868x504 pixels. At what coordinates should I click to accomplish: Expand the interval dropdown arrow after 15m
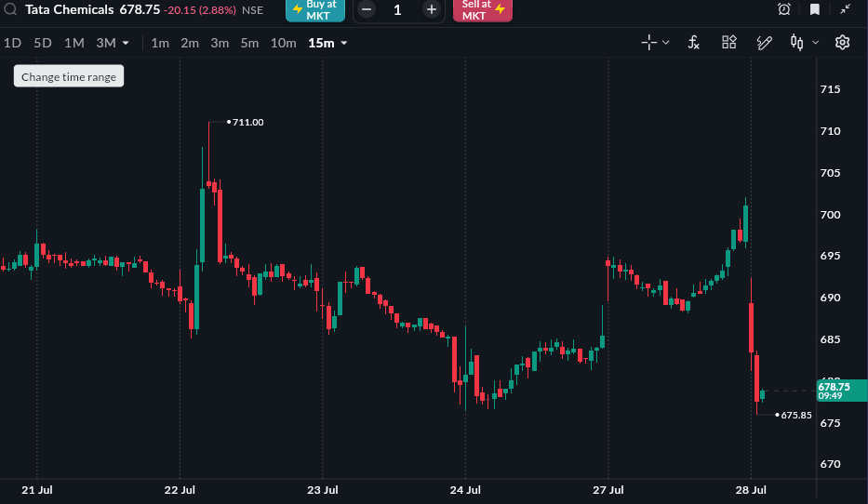344,43
